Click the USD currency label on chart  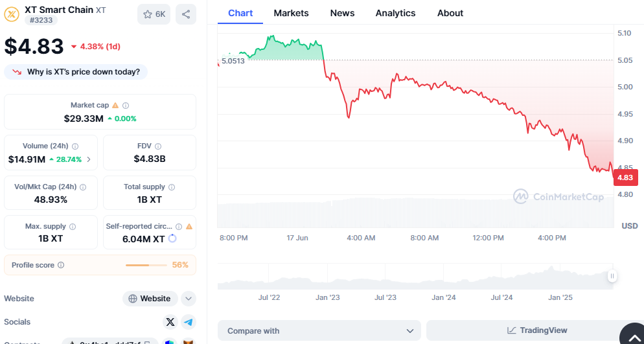[630, 226]
